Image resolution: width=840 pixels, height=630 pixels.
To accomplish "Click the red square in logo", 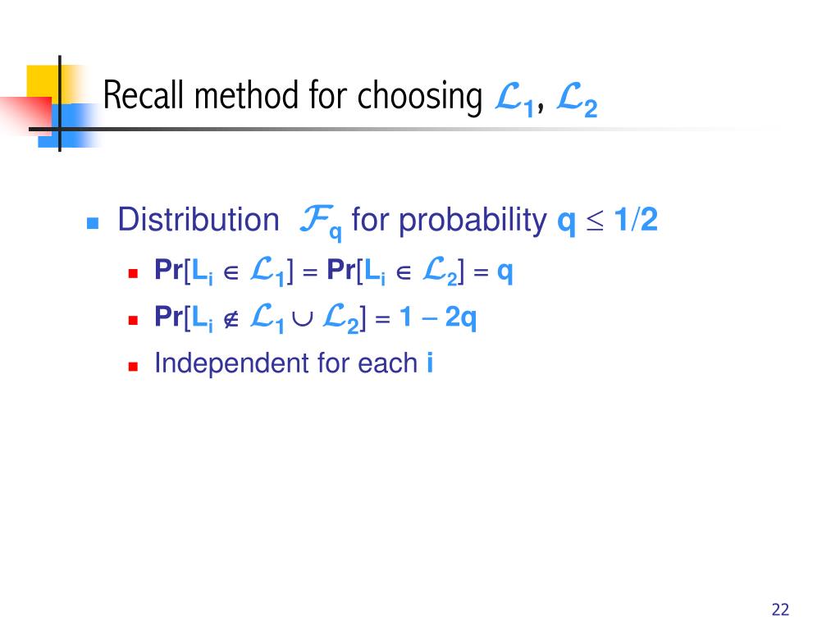I will pos(27,113).
